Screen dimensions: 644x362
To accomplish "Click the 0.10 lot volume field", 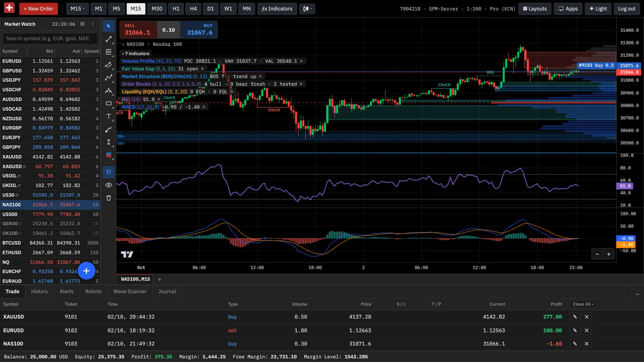I will 169,30.
